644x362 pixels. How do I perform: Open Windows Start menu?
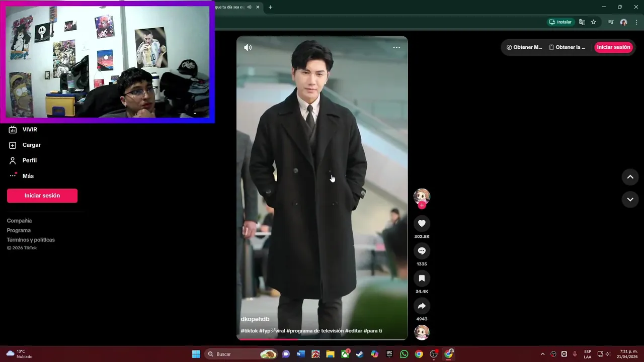(196, 354)
